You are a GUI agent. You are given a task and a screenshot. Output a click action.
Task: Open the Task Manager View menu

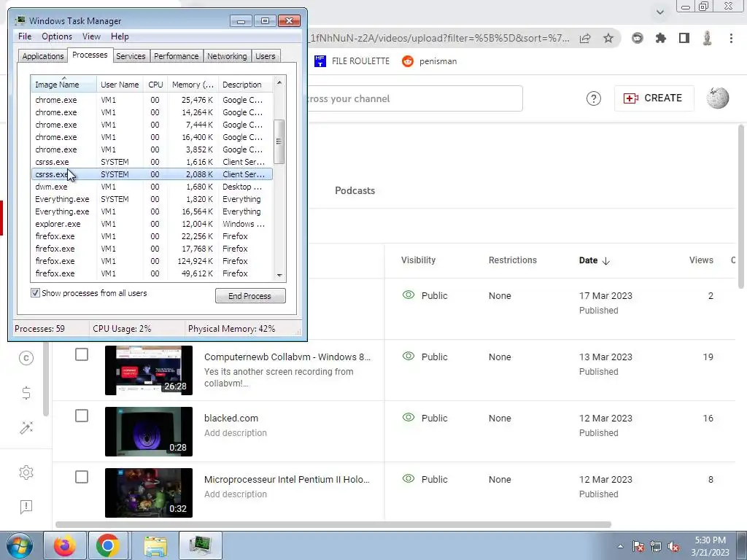91,36
